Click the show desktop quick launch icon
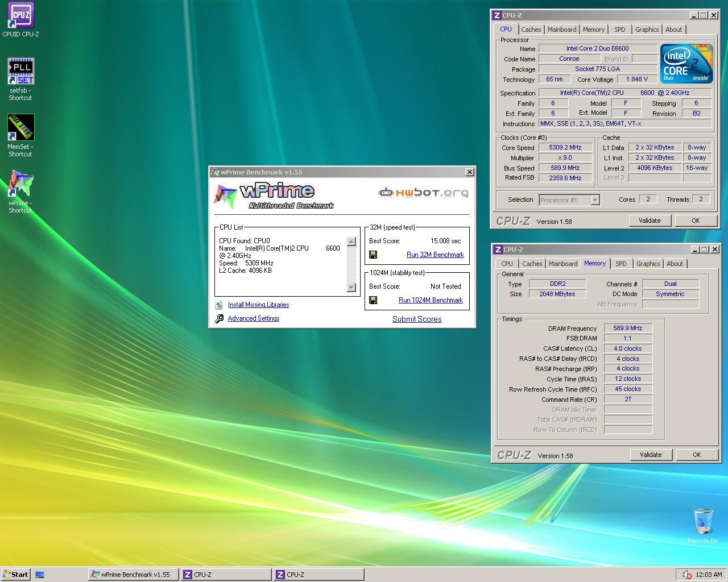The width and height of the screenshot is (728, 582). 40,575
